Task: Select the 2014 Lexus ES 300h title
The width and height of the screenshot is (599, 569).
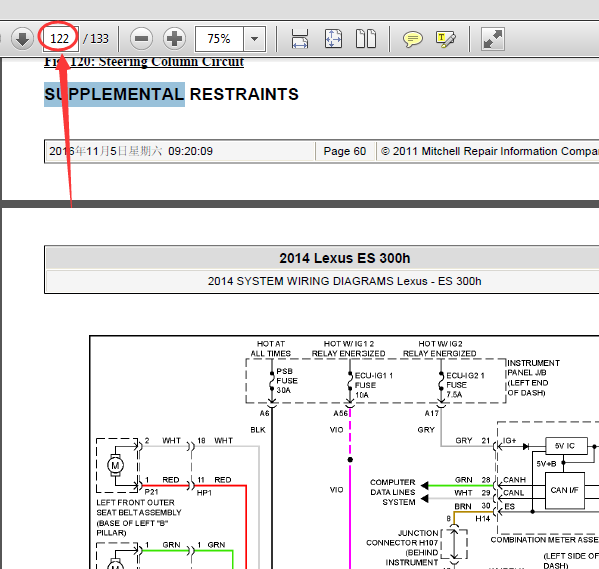Action: pos(345,258)
